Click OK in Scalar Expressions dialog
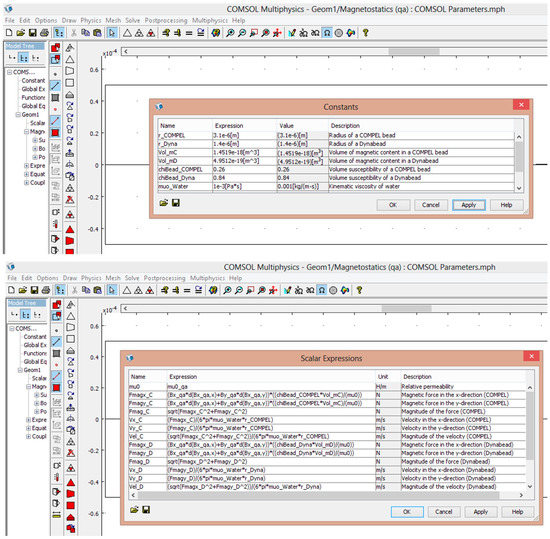 [407, 512]
